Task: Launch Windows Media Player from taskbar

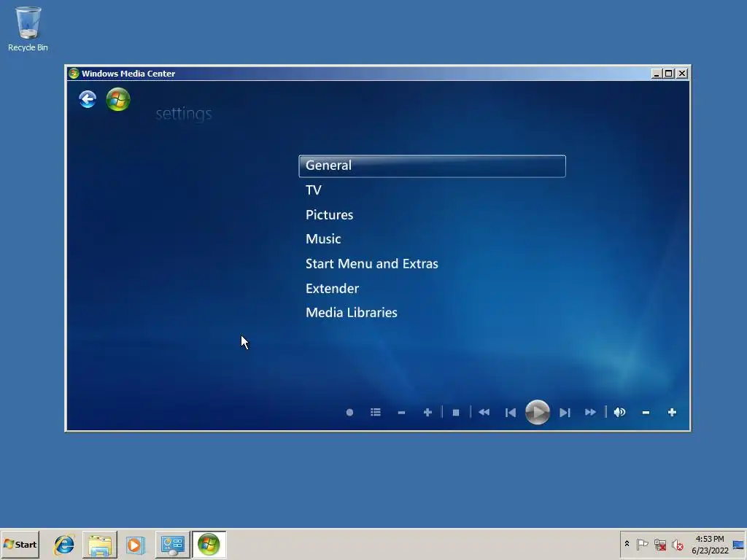Action: coord(135,545)
